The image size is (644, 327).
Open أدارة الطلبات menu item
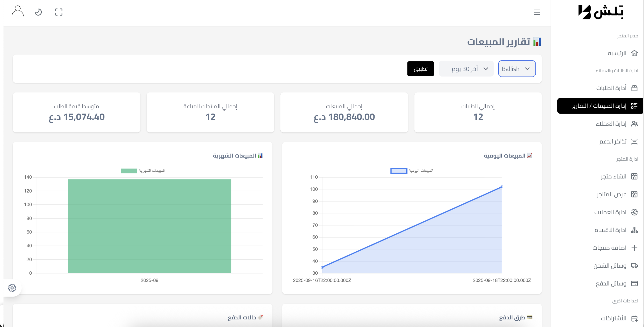pyautogui.click(x=611, y=88)
